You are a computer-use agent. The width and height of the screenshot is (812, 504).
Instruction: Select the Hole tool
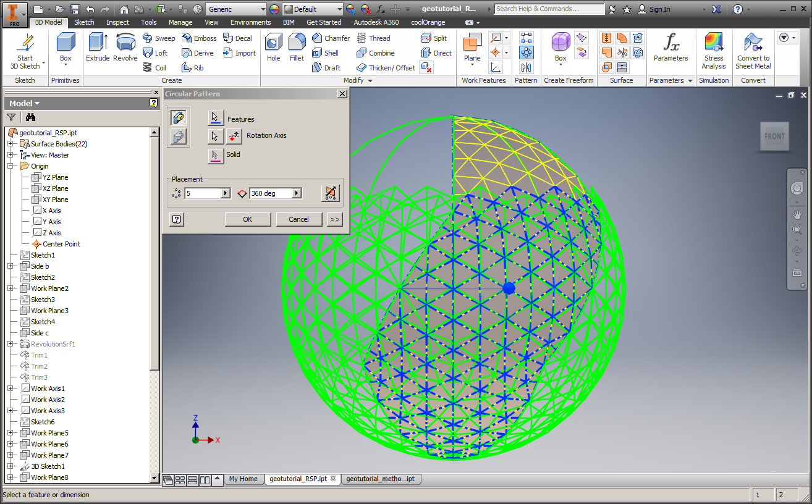274,48
